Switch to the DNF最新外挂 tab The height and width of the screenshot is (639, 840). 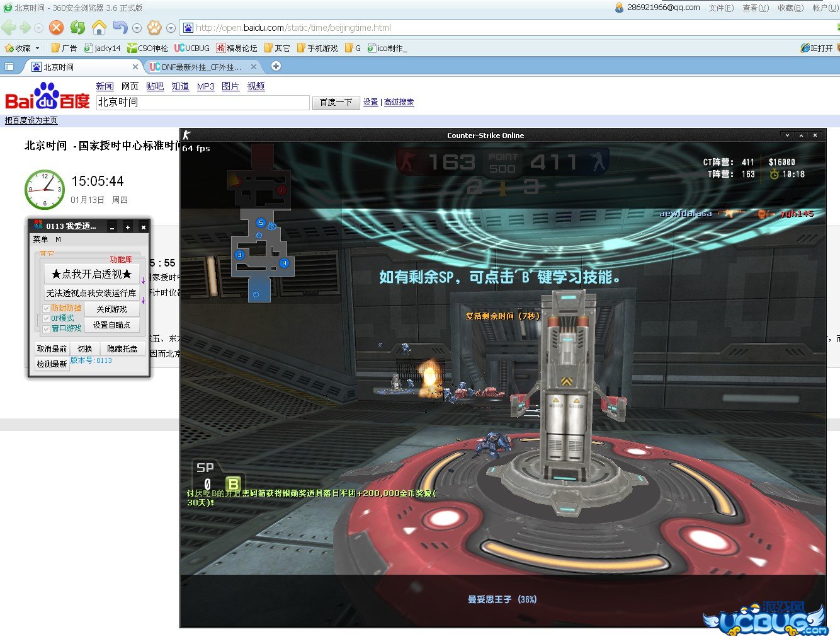click(x=201, y=67)
